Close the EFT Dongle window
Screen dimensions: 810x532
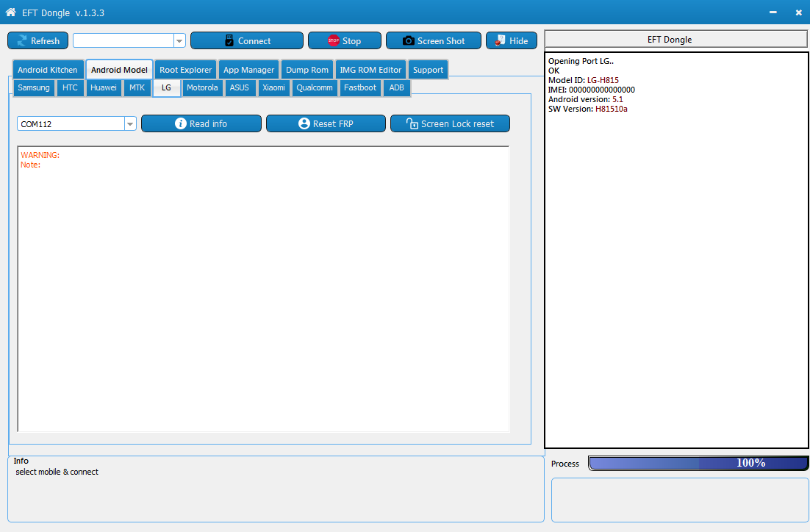pyautogui.click(x=799, y=12)
